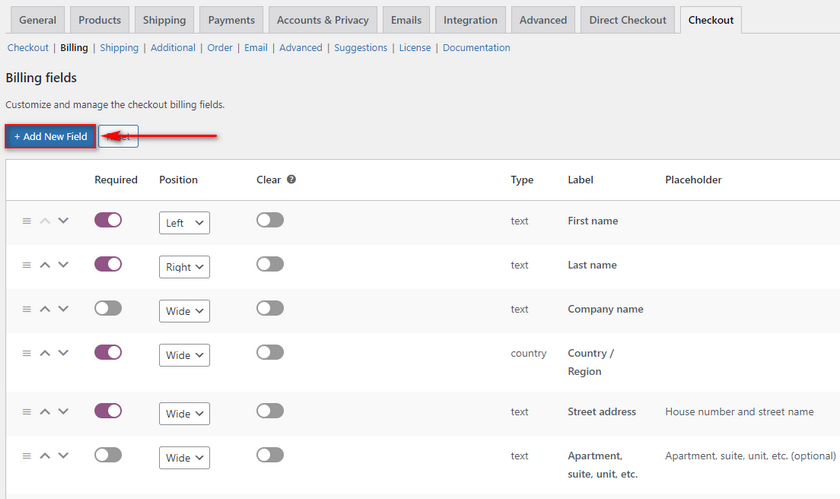Open the Payments tab
This screenshot has width=840, height=499.
point(231,20)
